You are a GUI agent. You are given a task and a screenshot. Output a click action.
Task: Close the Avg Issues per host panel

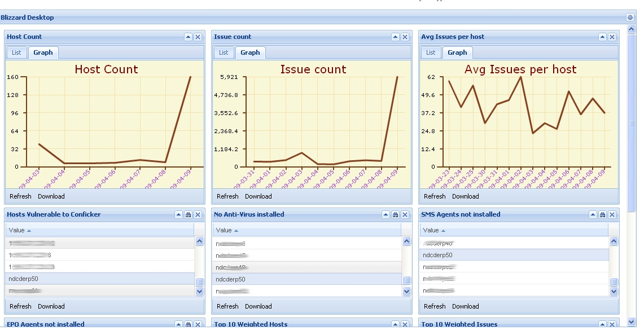(x=612, y=37)
